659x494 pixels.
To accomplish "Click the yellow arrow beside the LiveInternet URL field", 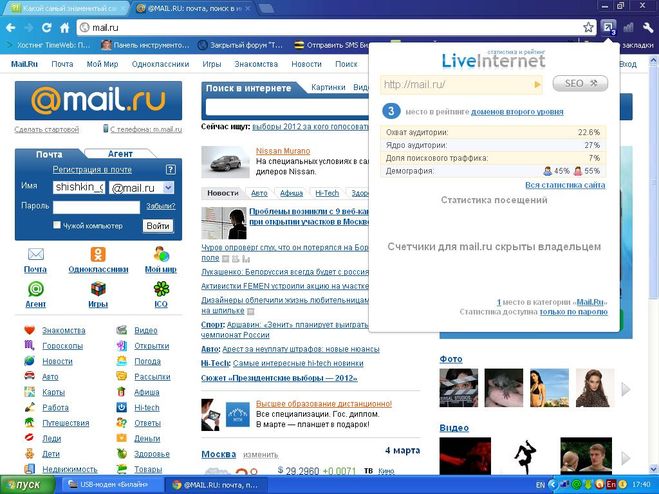I will [537, 85].
